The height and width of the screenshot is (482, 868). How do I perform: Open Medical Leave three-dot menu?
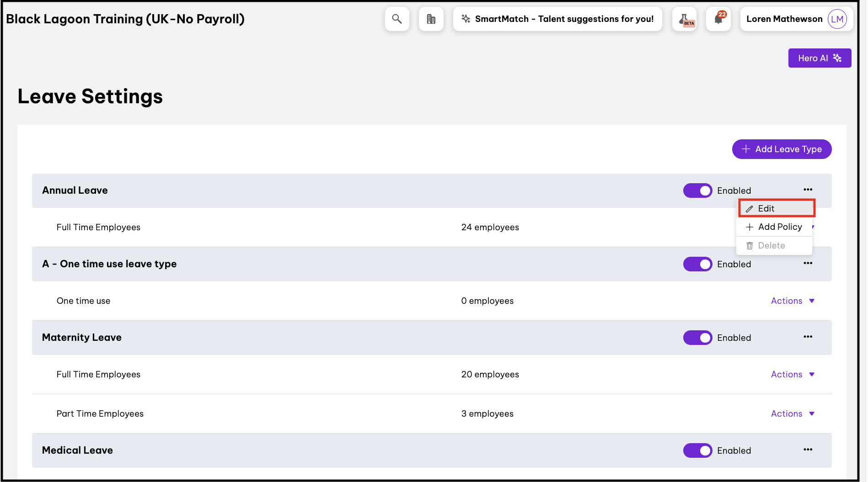(808, 450)
